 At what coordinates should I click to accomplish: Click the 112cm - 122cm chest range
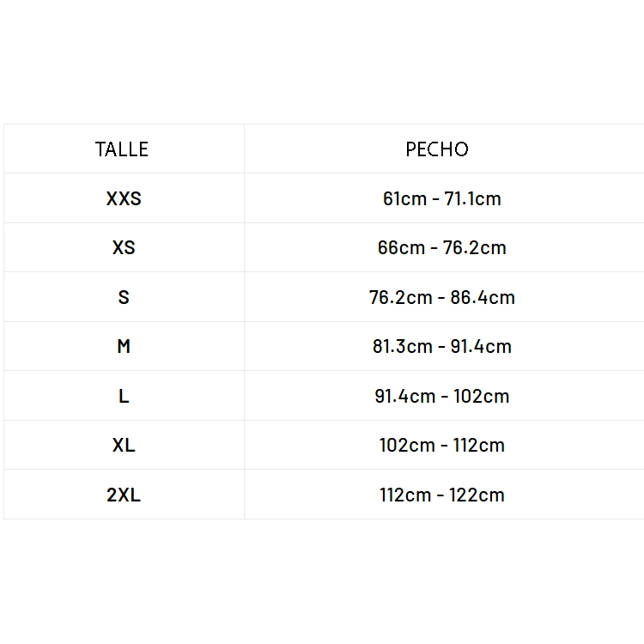442,495
